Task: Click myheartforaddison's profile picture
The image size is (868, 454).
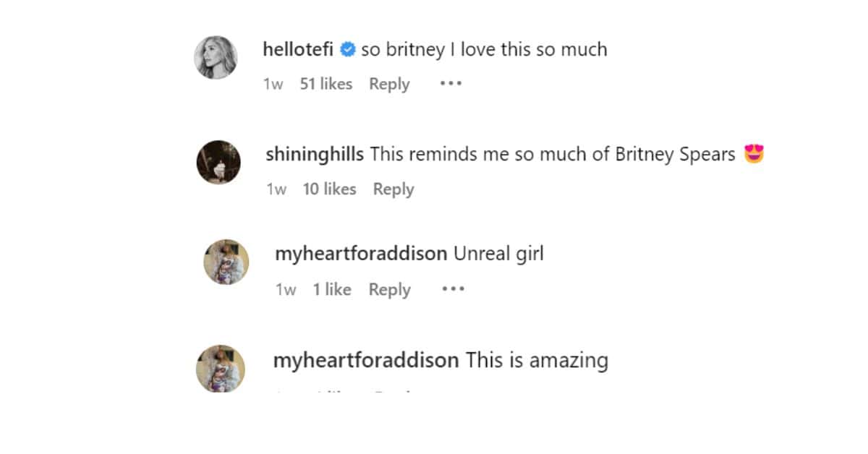Action: pos(225,262)
